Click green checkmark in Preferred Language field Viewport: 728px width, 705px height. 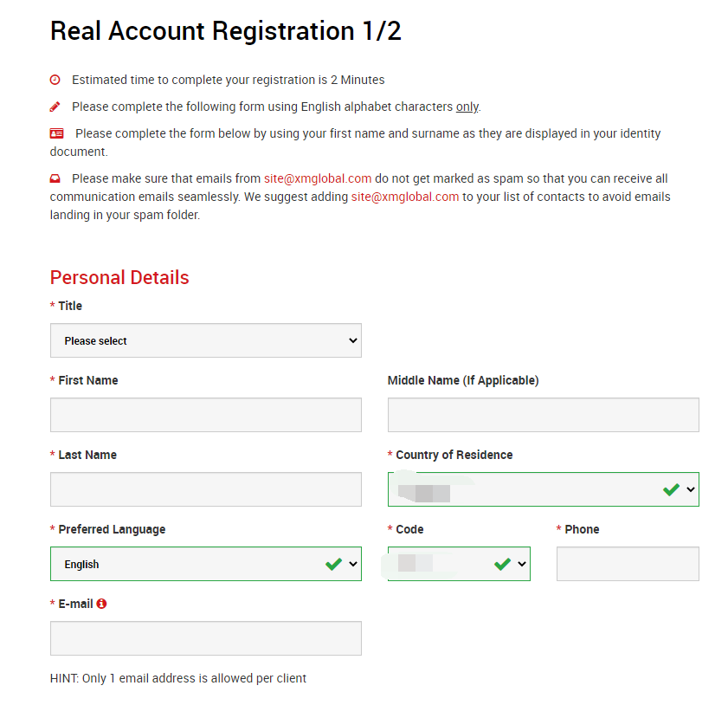tap(333, 564)
